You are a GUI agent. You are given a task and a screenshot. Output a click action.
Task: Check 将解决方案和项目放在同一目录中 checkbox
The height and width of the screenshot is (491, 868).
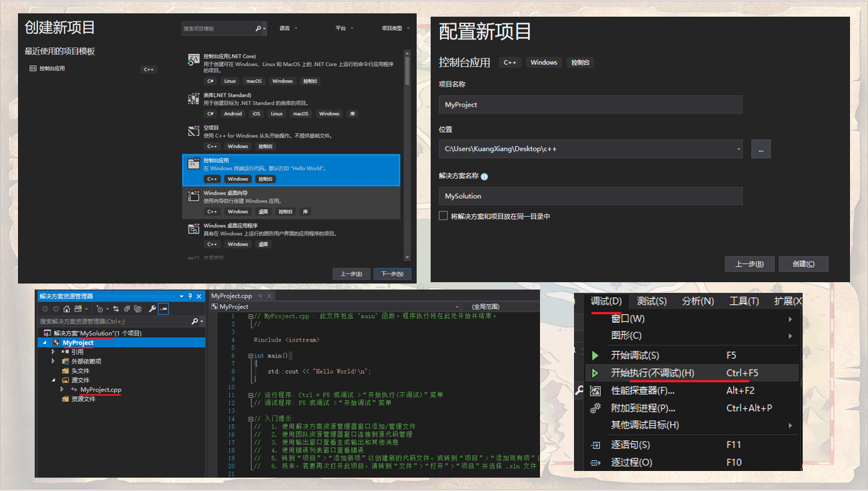coord(443,216)
